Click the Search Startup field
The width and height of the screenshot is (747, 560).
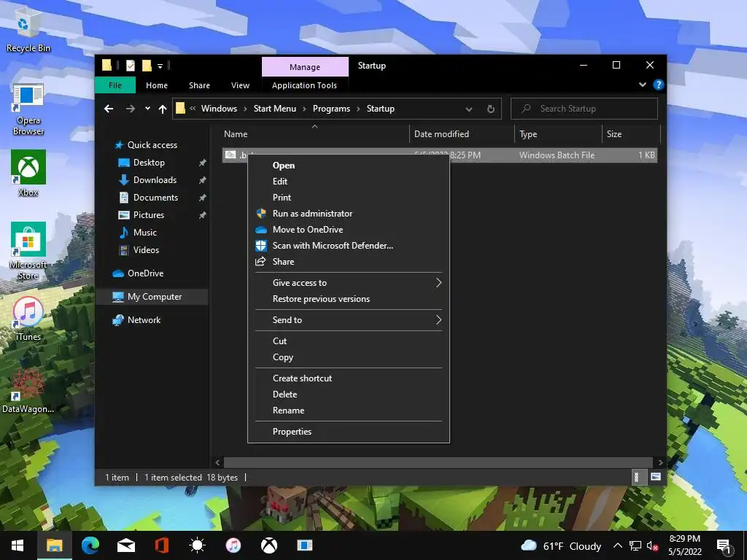point(584,109)
